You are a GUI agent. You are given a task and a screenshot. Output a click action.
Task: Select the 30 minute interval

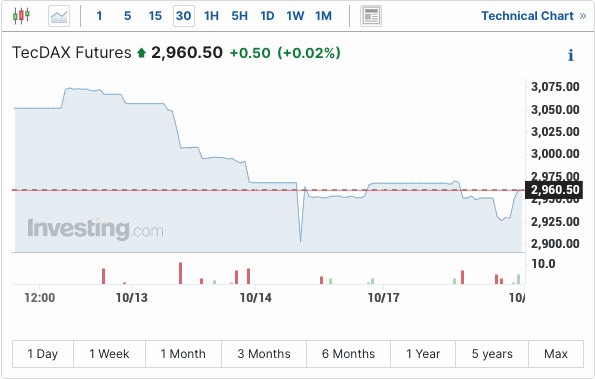pyautogui.click(x=184, y=16)
